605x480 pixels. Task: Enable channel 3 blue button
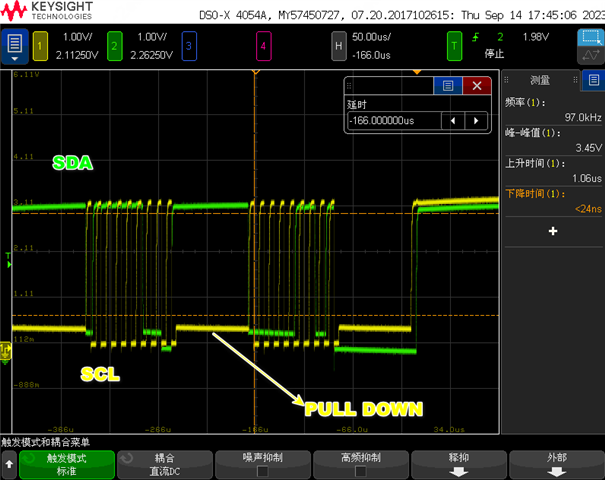(x=189, y=46)
